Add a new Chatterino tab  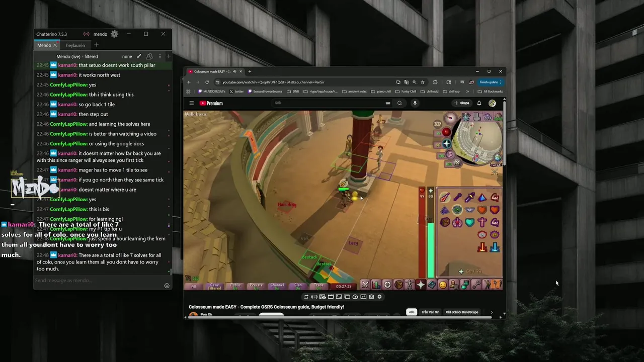(x=96, y=45)
